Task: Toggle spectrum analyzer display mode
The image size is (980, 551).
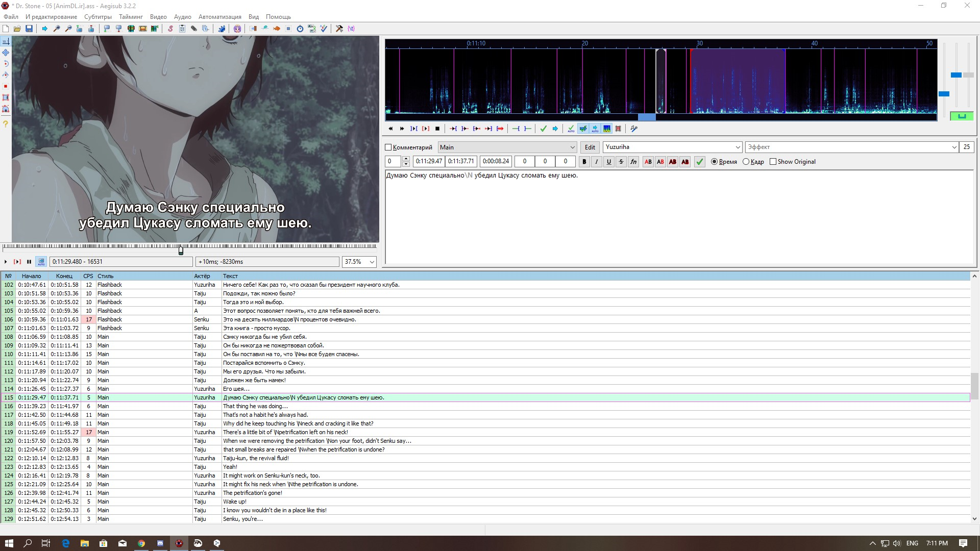Action: 606,129
